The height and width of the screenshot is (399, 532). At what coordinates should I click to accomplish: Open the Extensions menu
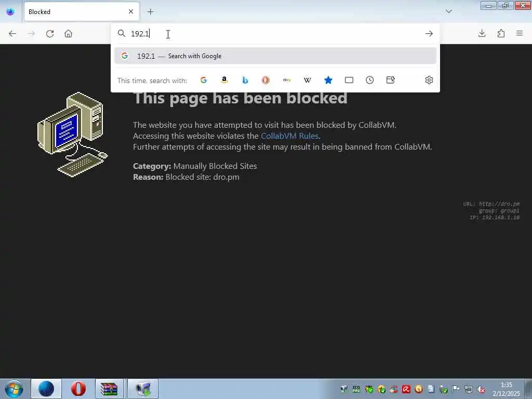click(501, 33)
